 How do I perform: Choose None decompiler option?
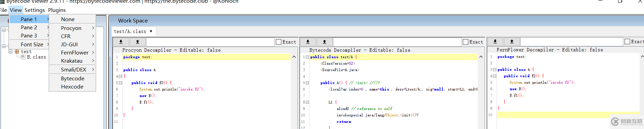(x=72, y=19)
